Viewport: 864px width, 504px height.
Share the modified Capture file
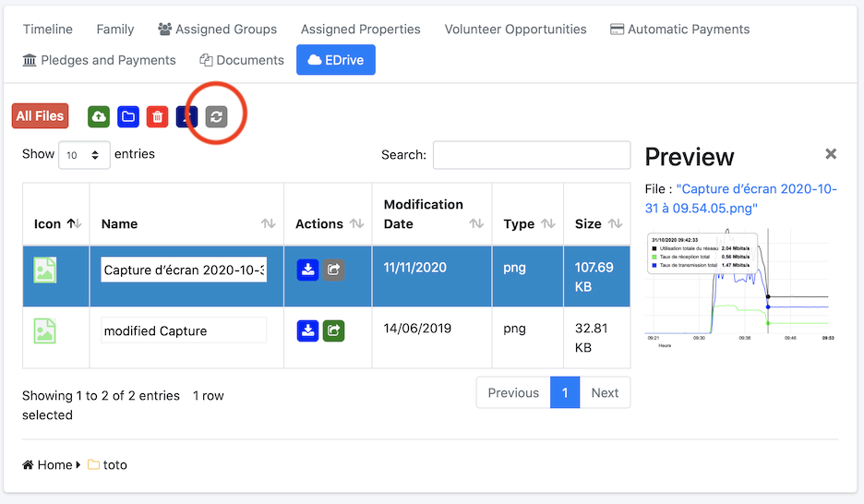[333, 330]
